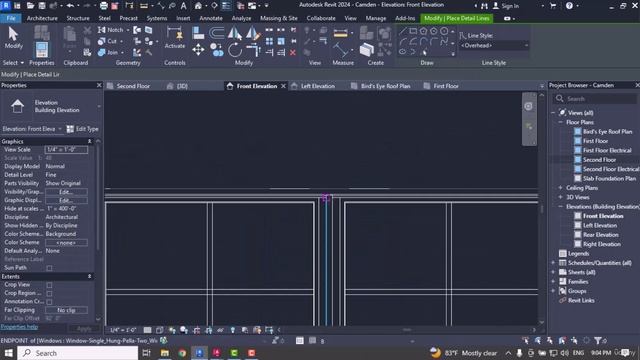Open the Rear Elevation view in browser

point(601,235)
